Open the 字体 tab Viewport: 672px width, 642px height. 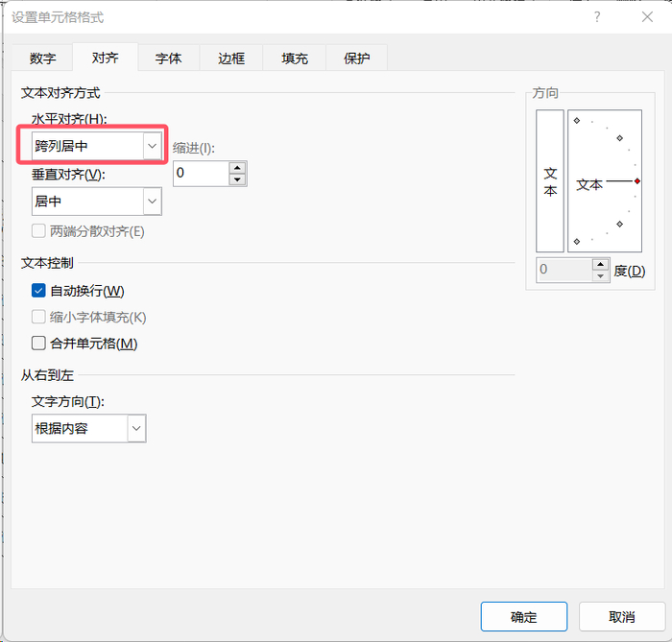(168, 59)
